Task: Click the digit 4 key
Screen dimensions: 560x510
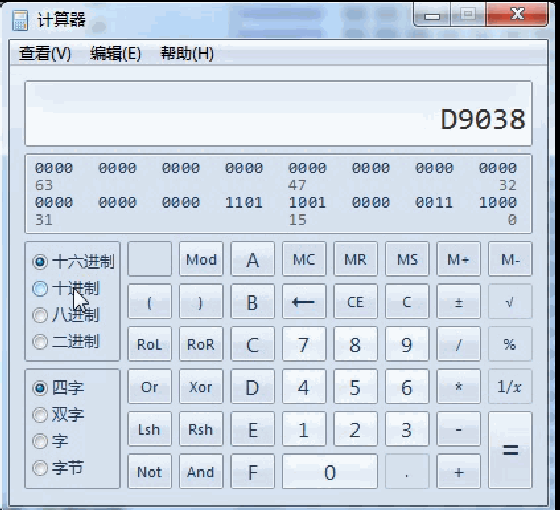Action: click(304, 386)
